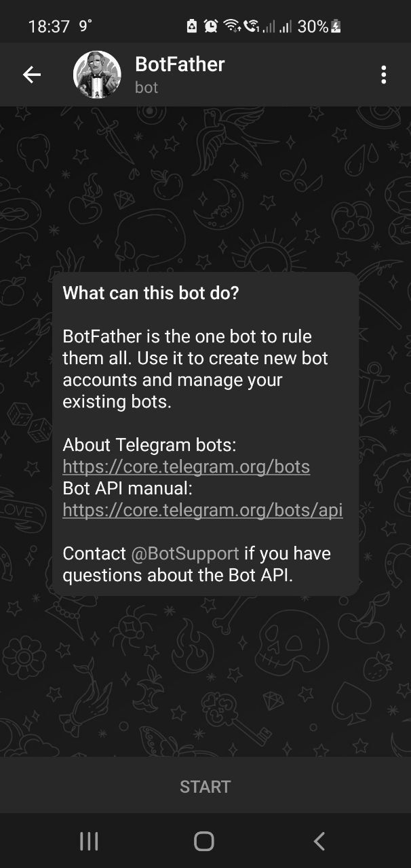This screenshot has width=411, height=868.
Task: Tap the Android home button
Action: click(204, 842)
